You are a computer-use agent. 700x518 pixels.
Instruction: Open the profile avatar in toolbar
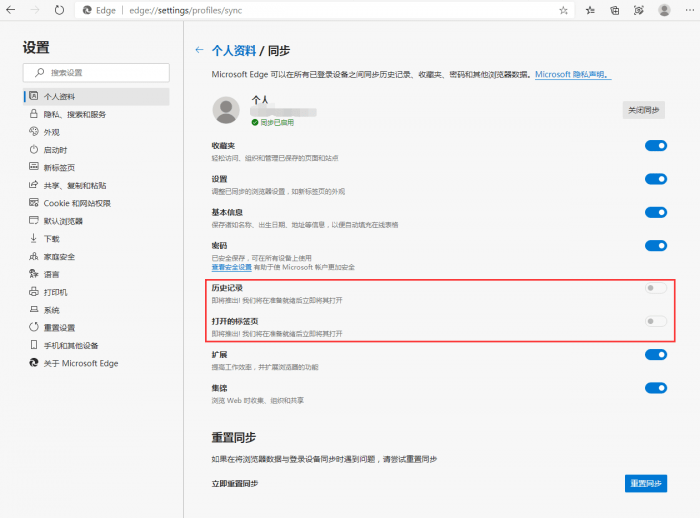coord(664,10)
